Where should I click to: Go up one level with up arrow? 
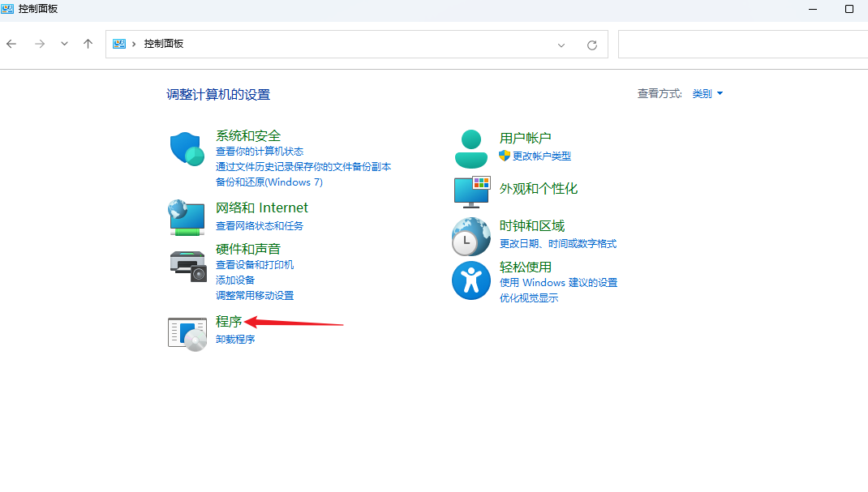click(x=88, y=45)
